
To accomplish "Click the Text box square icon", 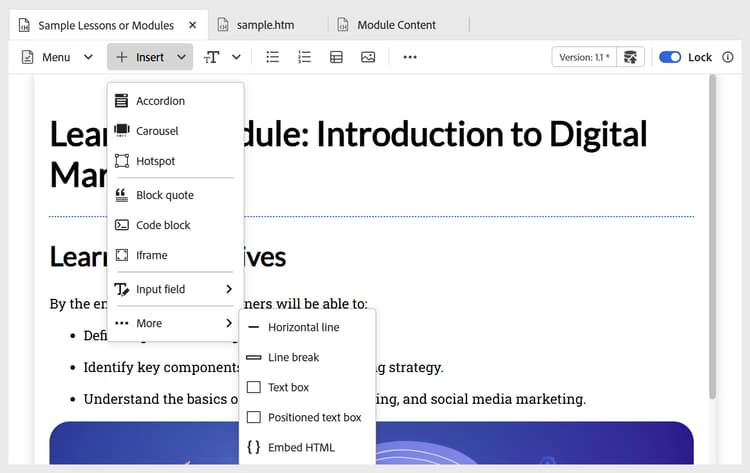I will [x=254, y=387].
